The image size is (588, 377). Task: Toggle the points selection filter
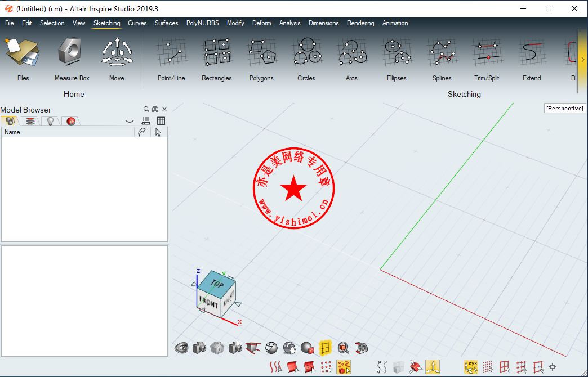327,367
